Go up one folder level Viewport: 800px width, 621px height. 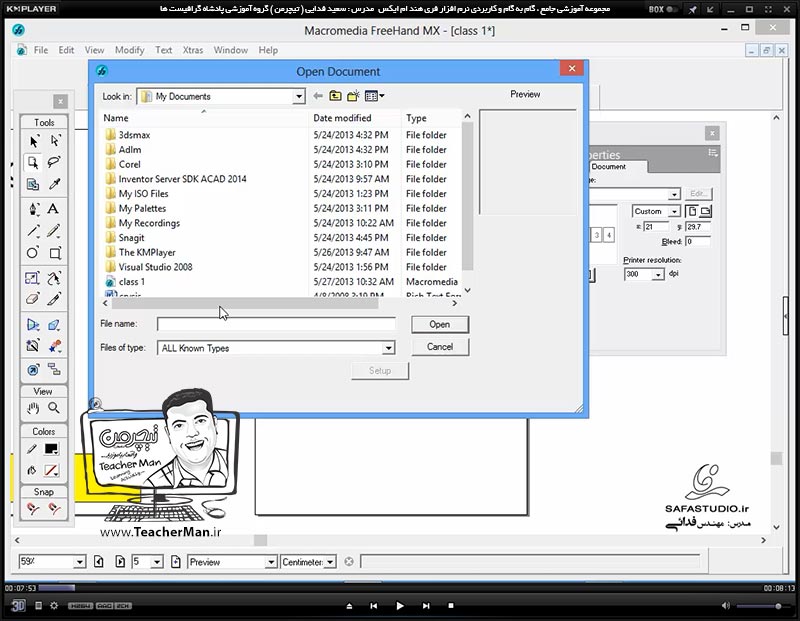[335, 96]
